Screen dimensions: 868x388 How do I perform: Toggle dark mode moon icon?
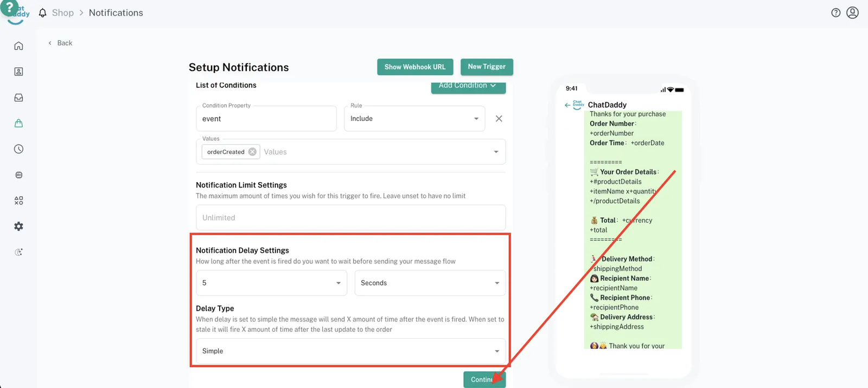click(18, 252)
